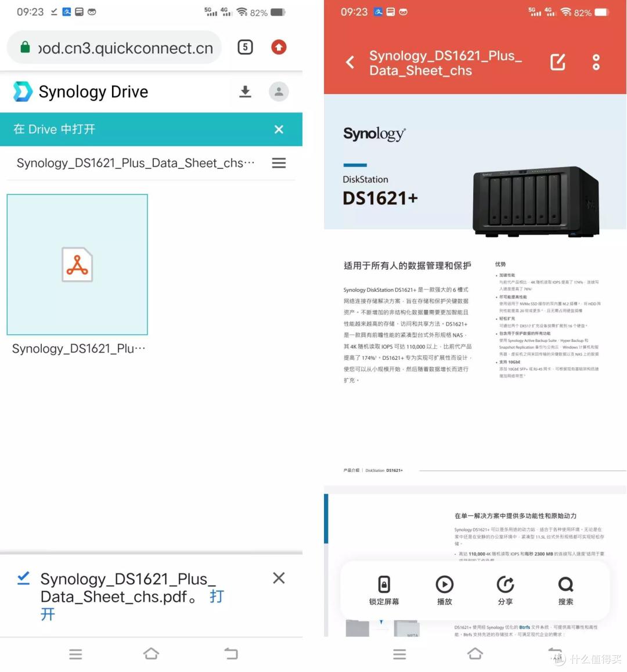Screen dimensions: 627x672
Task: Open the three-dot overflow menu in PDF viewer
Action: [x=596, y=63]
